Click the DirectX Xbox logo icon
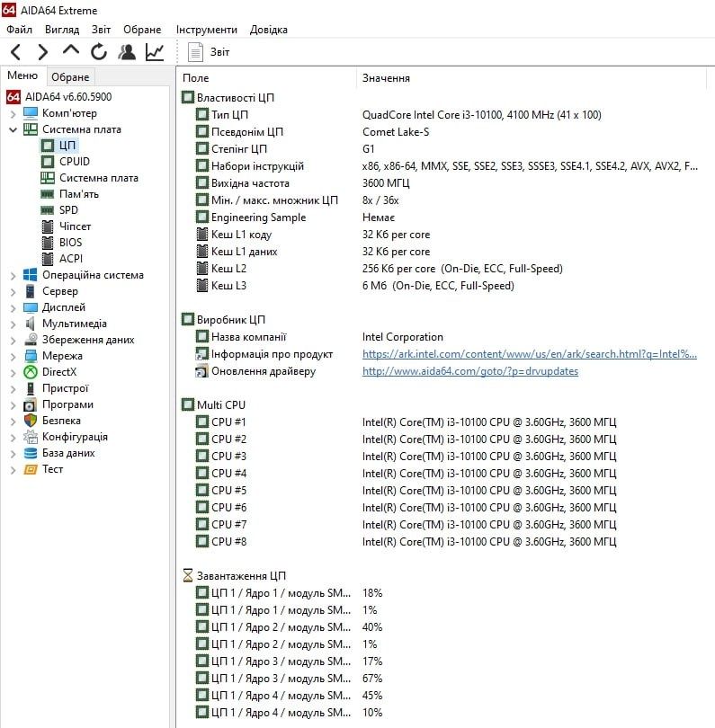The image size is (715, 728). coord(31,372)
